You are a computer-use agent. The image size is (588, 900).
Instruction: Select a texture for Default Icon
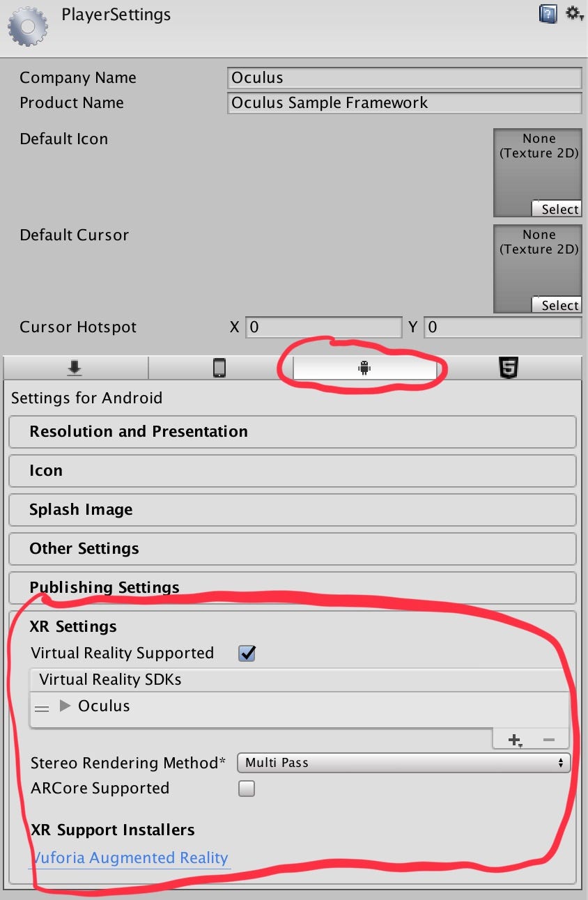point(556,209)
